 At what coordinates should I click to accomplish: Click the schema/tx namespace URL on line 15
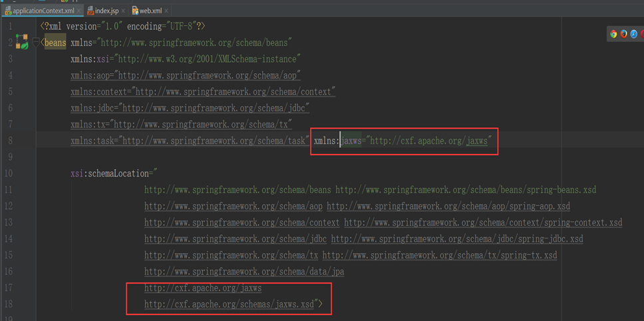click(x=232, y=256)
